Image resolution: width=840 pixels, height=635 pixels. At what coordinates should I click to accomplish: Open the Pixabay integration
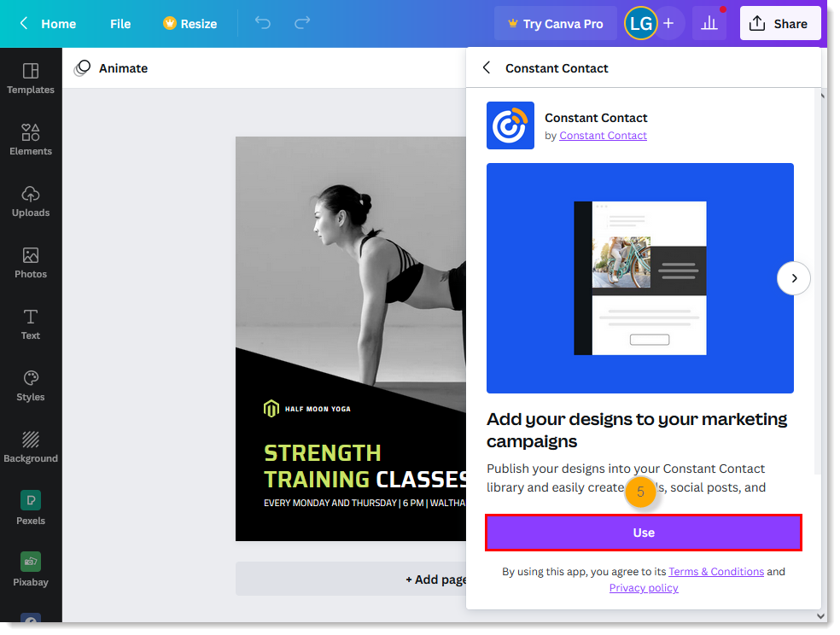31,568
